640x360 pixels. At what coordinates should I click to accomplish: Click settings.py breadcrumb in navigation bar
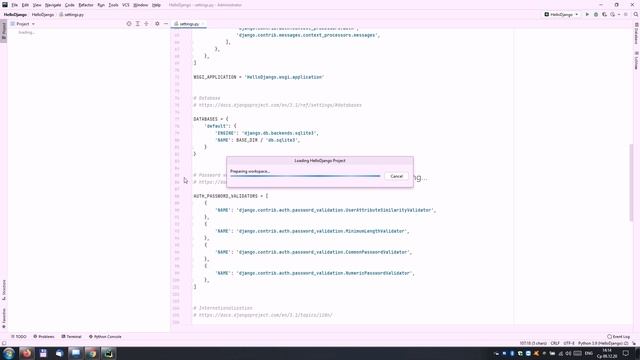click(71, 15)
